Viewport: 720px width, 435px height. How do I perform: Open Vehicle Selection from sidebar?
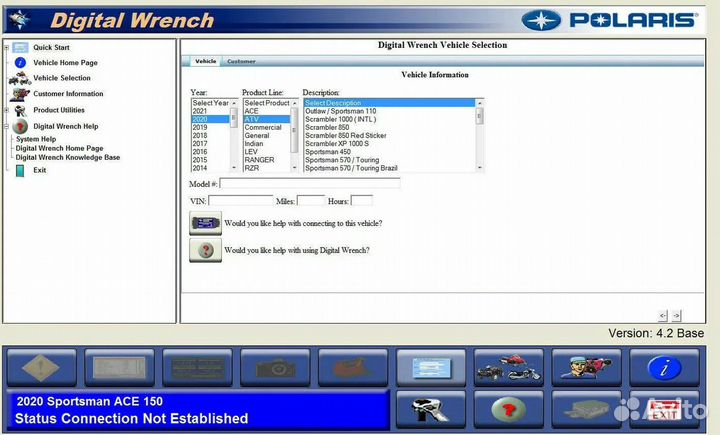tap(62, 78)
